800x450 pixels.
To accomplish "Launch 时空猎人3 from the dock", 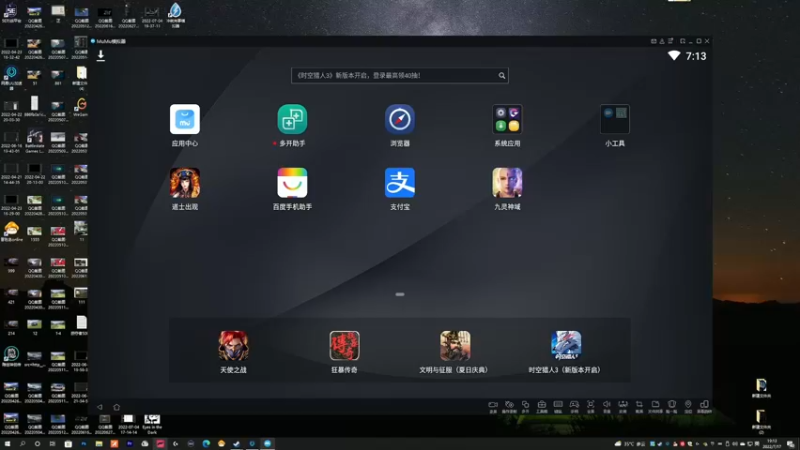I will click(x=566, y=345).
